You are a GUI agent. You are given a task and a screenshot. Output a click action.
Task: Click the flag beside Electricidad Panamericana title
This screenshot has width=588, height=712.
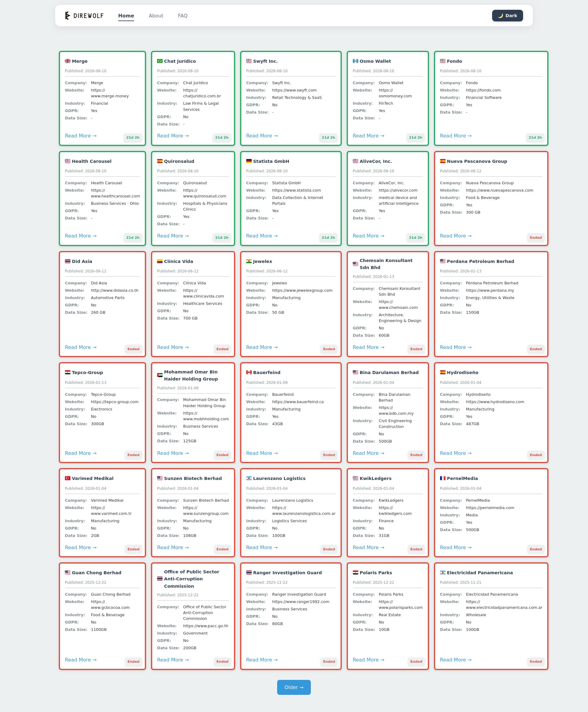443,572
